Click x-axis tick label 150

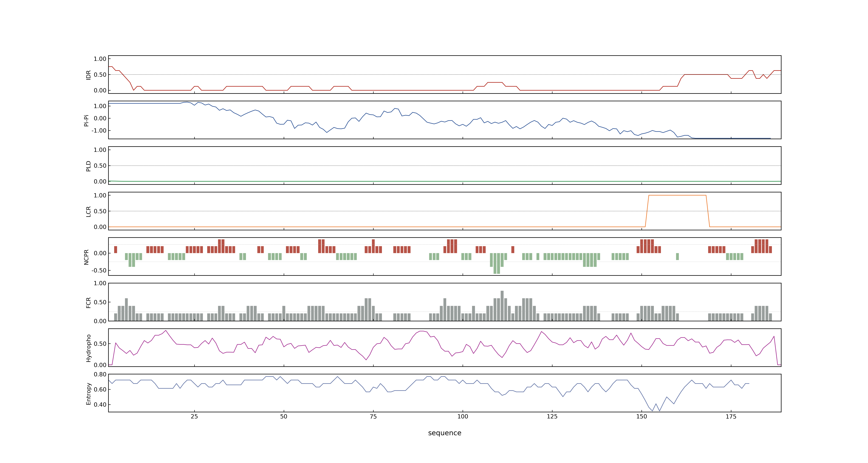click(642, 416)
